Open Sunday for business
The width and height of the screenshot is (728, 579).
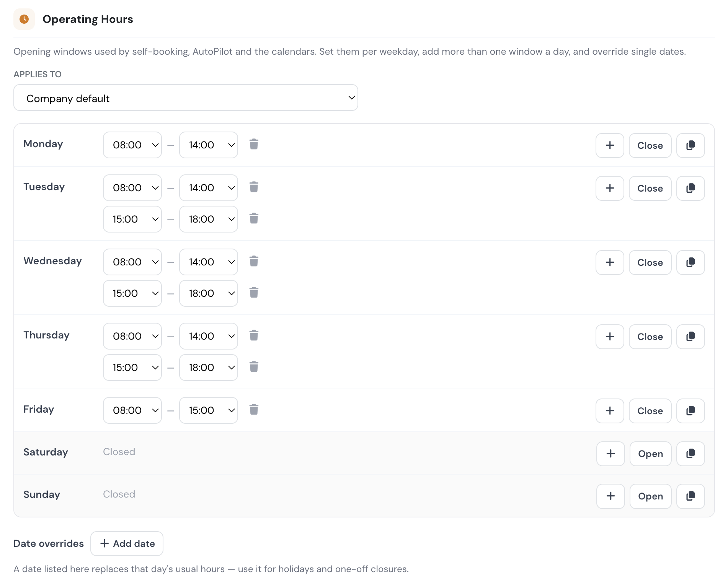point(650,496)
